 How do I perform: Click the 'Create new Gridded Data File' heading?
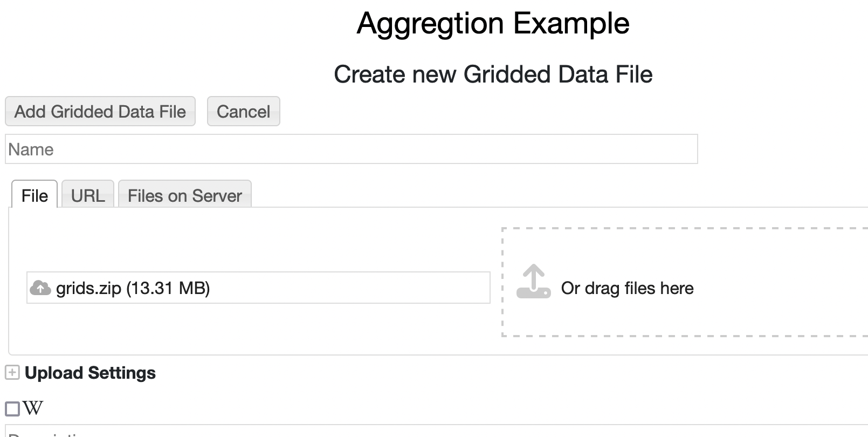coord(493,74)
